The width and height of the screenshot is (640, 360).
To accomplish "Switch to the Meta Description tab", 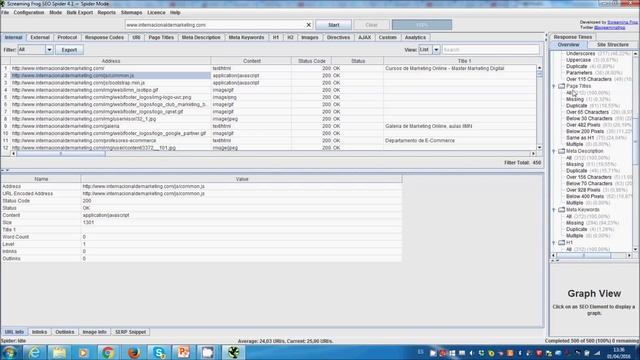I will (x=201, y=37).
